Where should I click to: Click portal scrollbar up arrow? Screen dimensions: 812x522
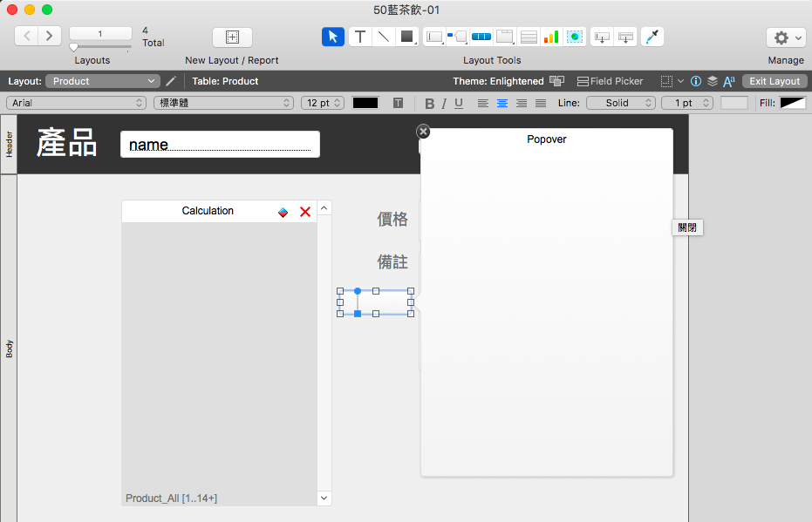click(x=324, y=208)
